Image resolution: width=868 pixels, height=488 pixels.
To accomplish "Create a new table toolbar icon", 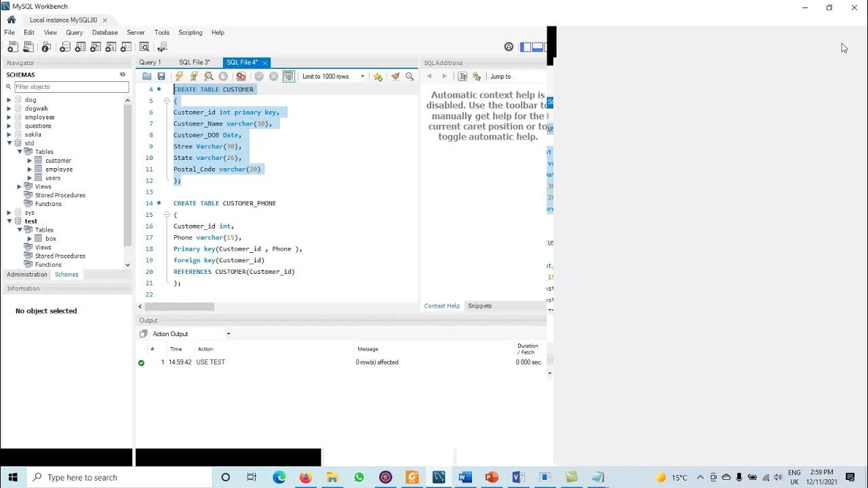I will pyautogui.click(x=81, y=47).
